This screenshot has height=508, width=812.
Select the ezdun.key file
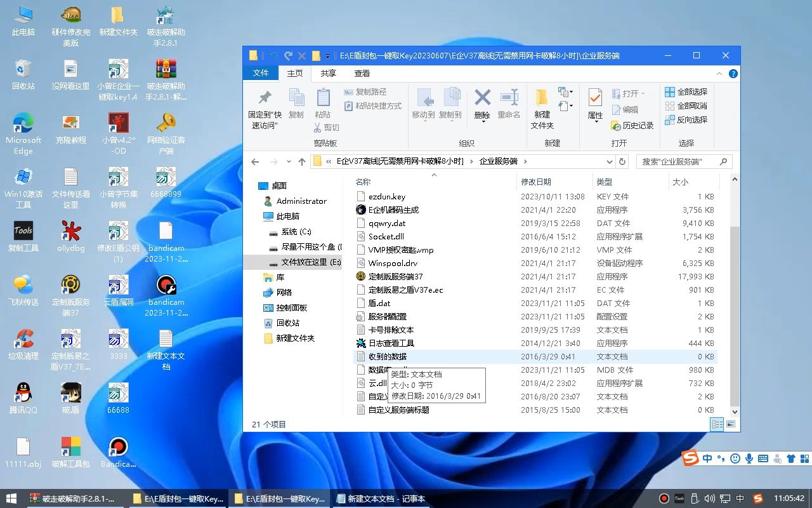point(386,197)
